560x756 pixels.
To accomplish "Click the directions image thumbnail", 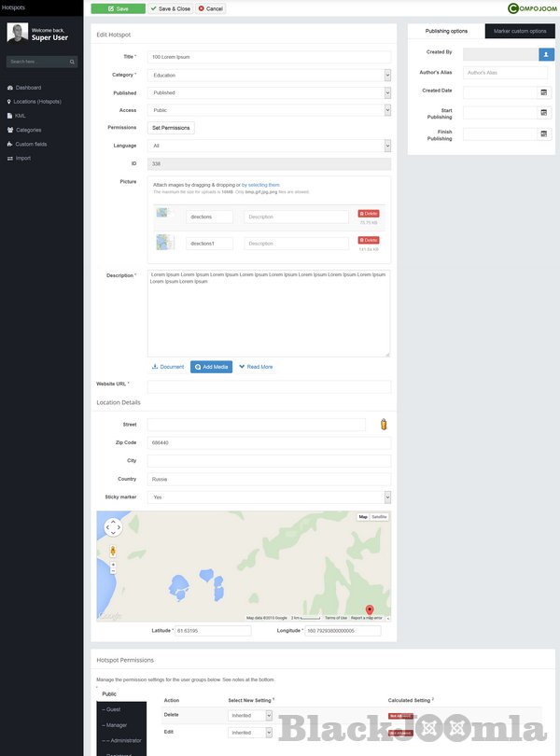I will [x=167, y=216].
